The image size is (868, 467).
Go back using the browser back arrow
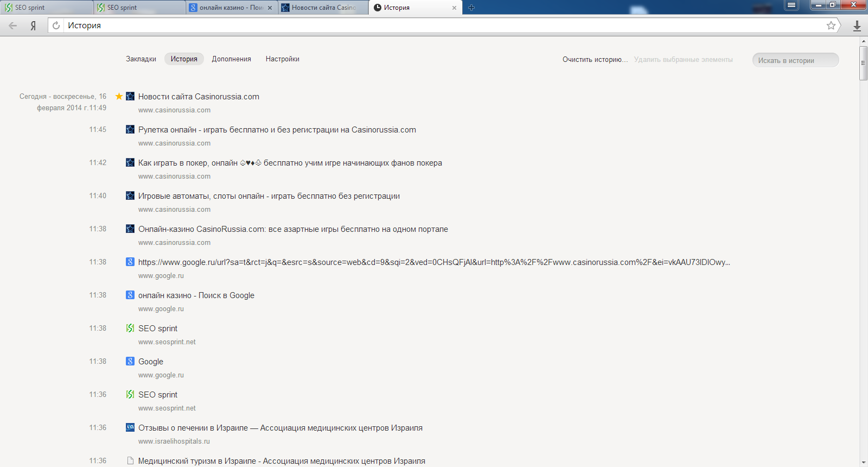click(x=13, y=26)
